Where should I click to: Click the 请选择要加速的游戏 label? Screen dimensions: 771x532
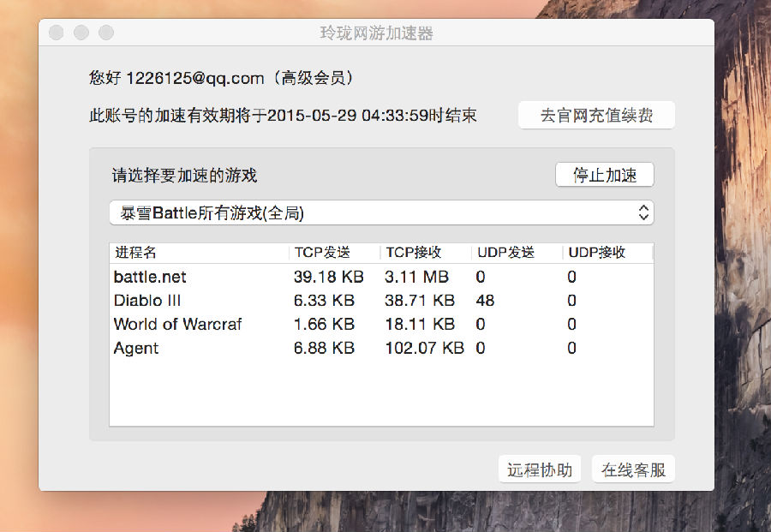point(184,175)
